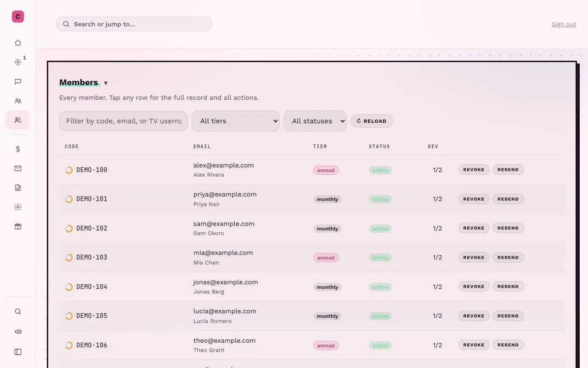Open the upper people group icon in sidebar
This screenshot has width=588, height=368.
pos(18,101)
